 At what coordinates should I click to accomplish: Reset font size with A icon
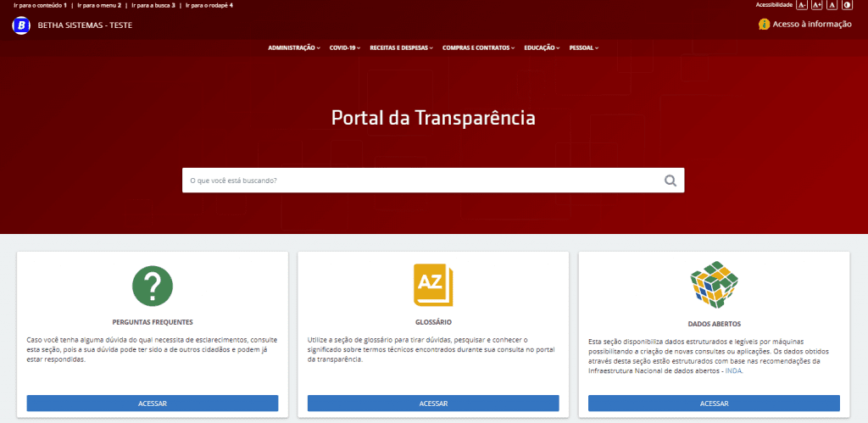832,5
